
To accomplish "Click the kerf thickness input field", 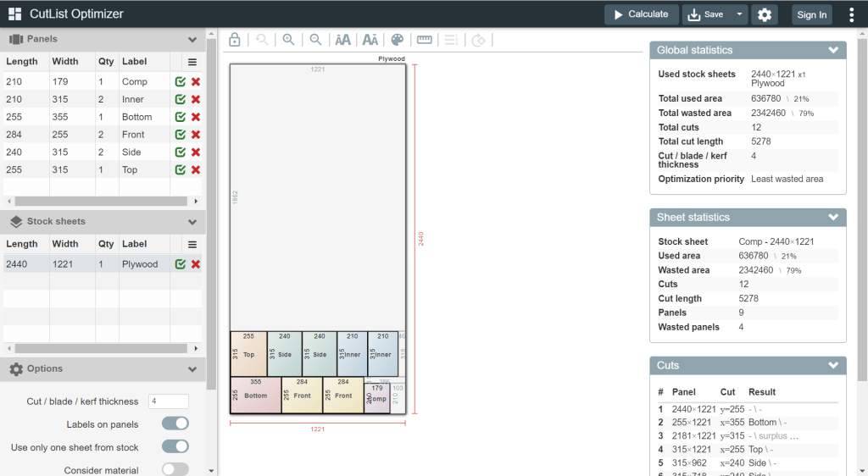I will [x=168, y=401].
